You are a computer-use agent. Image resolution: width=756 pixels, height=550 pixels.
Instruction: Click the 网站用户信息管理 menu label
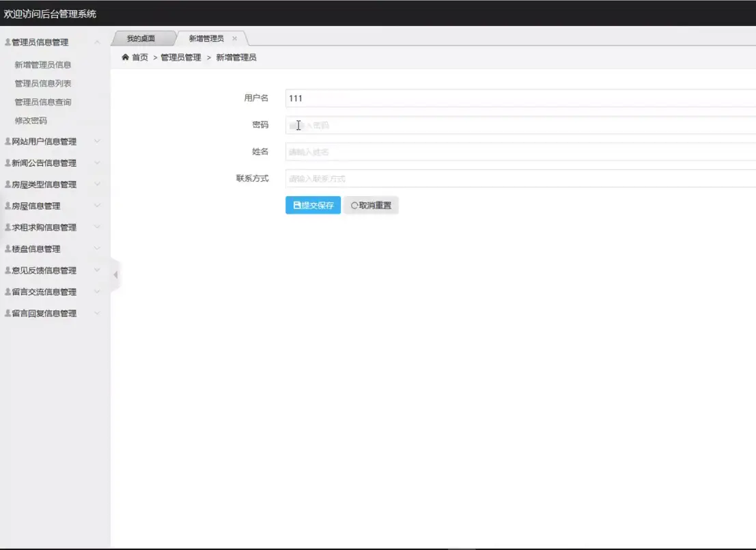pyautogui.click(x=44, y=141)
